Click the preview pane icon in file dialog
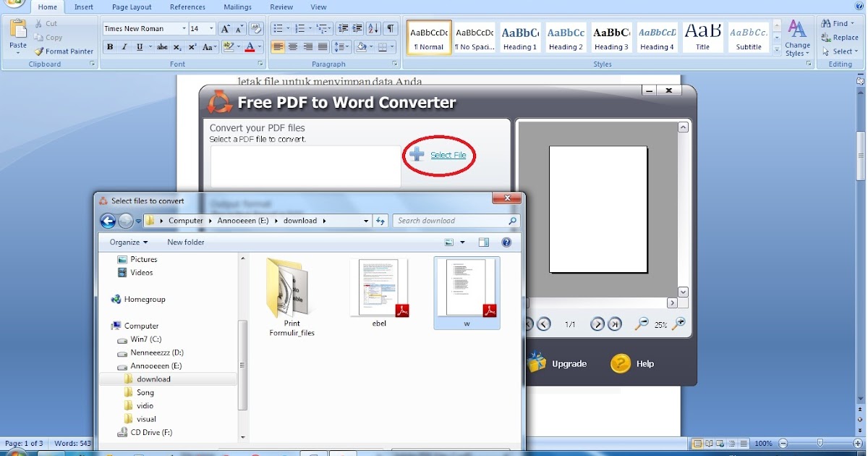This screenshot has height=456, width=868. 484,242
